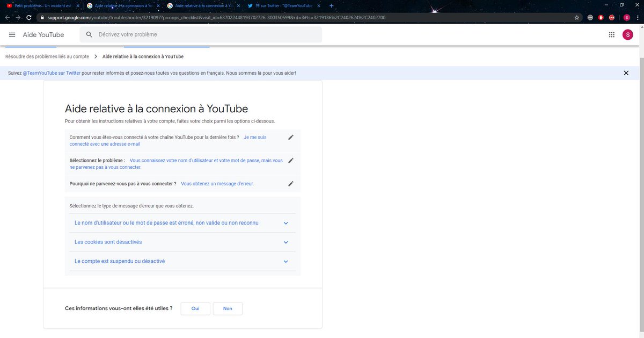
Task: Expand 'Le nom d'utilisateur ou le mot de passe' chevron
Action: [x=286, y=223]
